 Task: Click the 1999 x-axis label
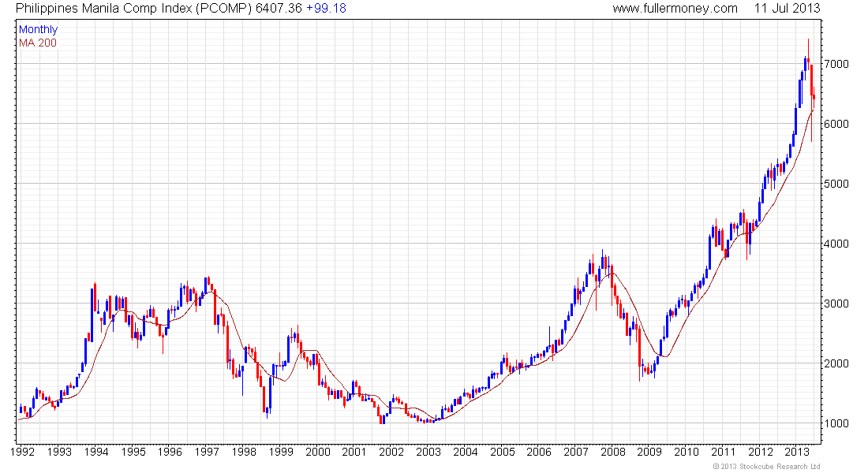pyautogui.click(x=281, y=452)
